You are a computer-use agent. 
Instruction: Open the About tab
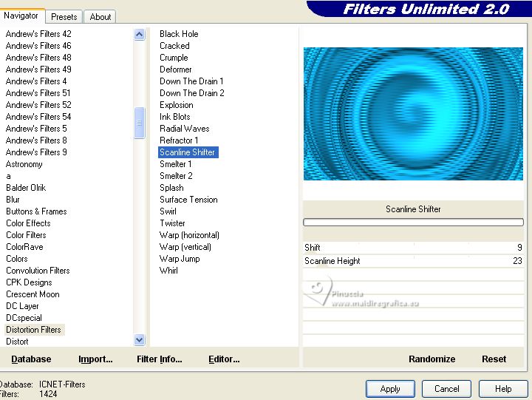point(100,16)
